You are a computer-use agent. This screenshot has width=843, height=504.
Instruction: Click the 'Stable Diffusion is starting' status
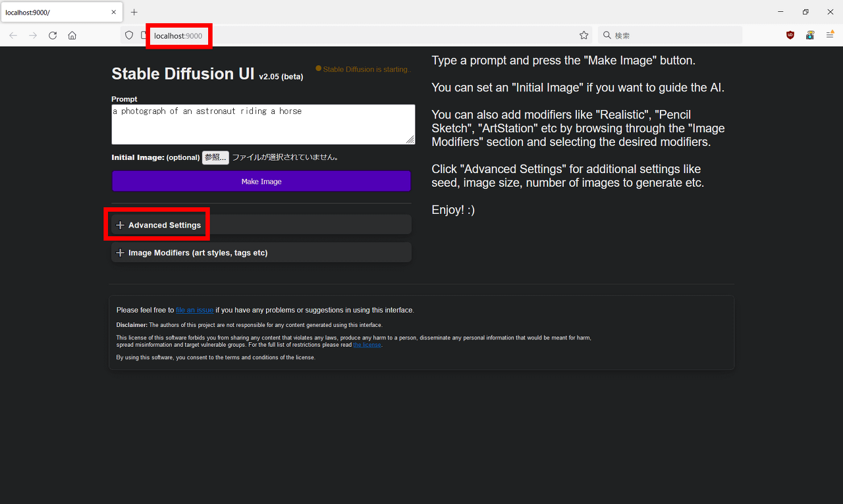click(x=364, y=69)
